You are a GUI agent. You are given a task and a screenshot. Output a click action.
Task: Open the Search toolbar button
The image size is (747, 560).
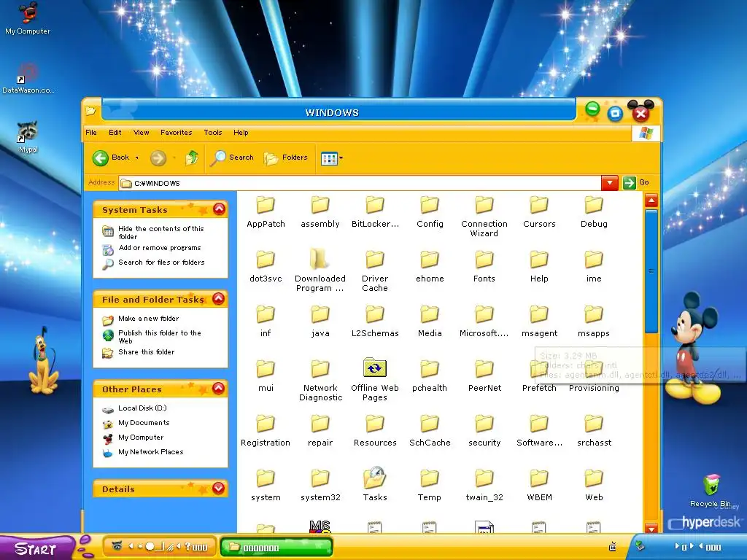(x=232, y=157)
